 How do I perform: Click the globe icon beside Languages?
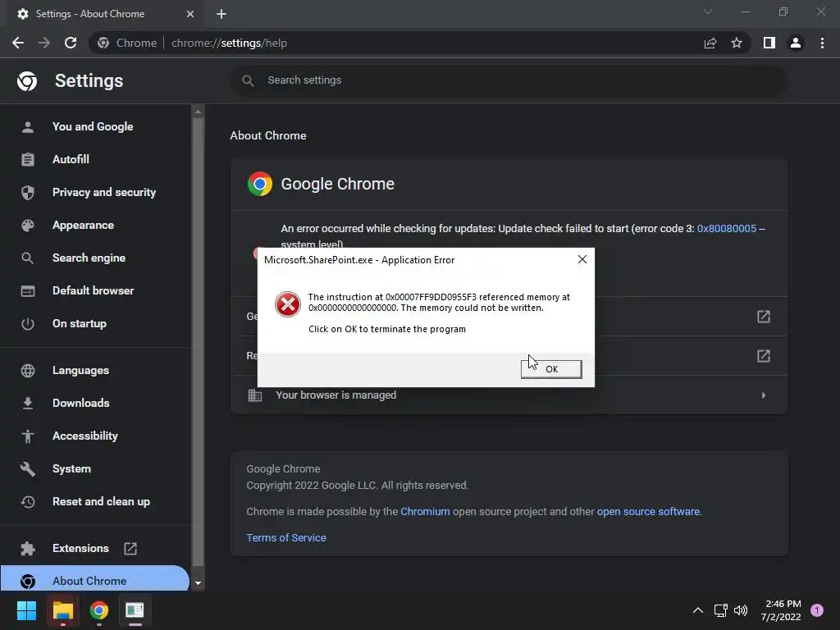coord(28,371)
